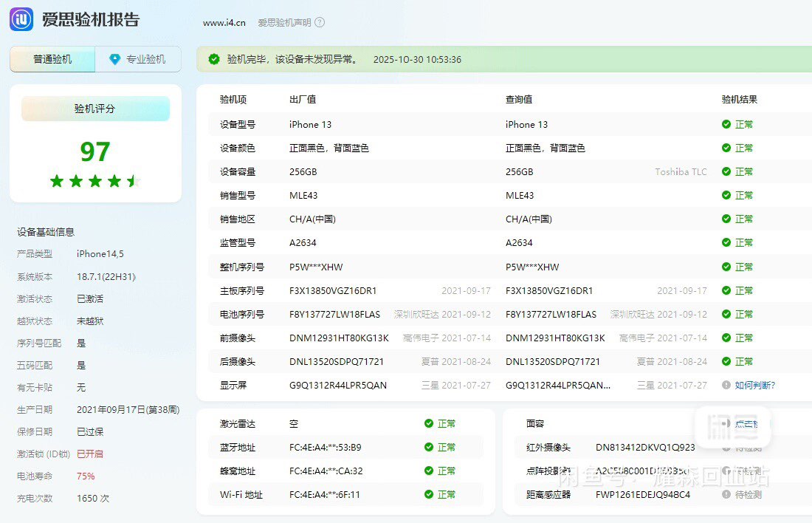Click the diamond icon on 专业验机 tab
This screenshot has height=523, width=812.
click(x=114, y=59)
